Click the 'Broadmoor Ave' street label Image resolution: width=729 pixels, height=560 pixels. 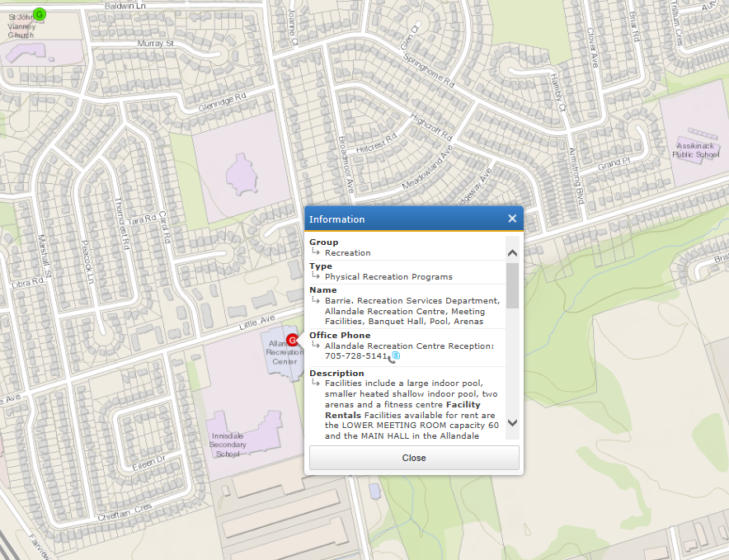346,165
